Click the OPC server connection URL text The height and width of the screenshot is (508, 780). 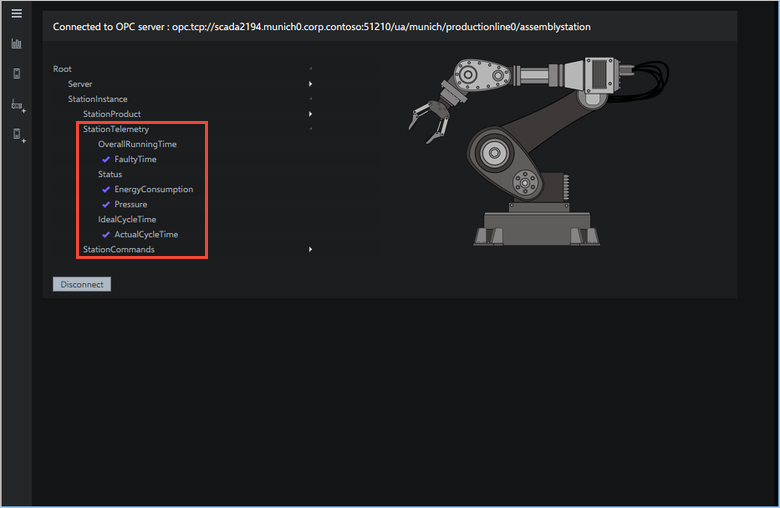point(381,27)
